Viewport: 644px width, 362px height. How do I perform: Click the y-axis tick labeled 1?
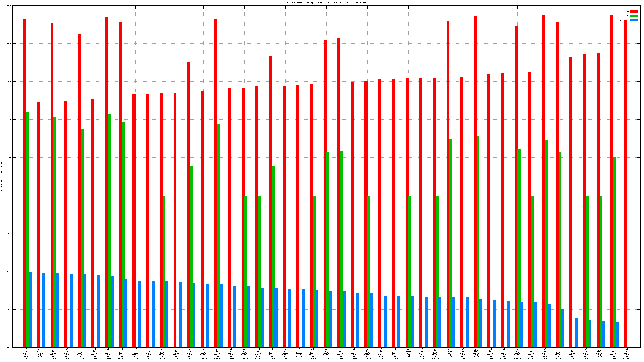[11, 196]
